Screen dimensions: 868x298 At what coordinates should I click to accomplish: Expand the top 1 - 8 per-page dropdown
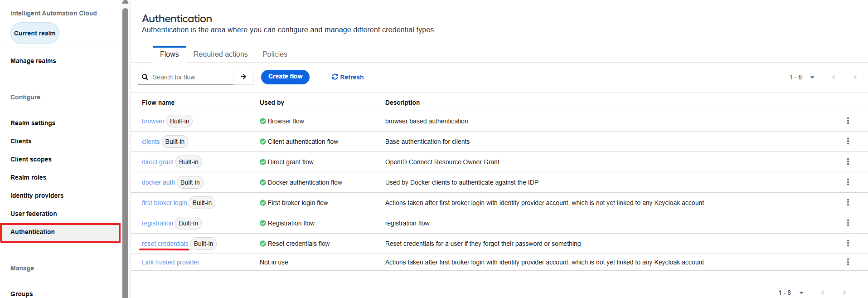click(802, 77)
